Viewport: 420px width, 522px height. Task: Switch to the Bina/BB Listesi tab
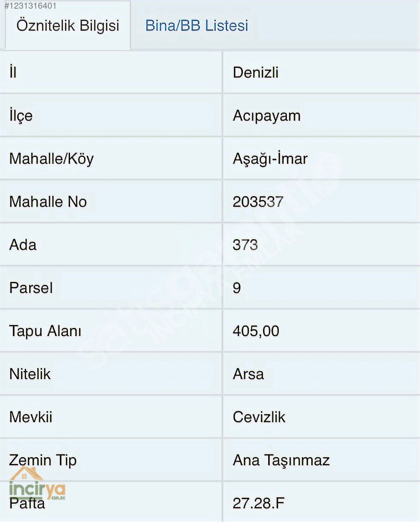(197, 25)
